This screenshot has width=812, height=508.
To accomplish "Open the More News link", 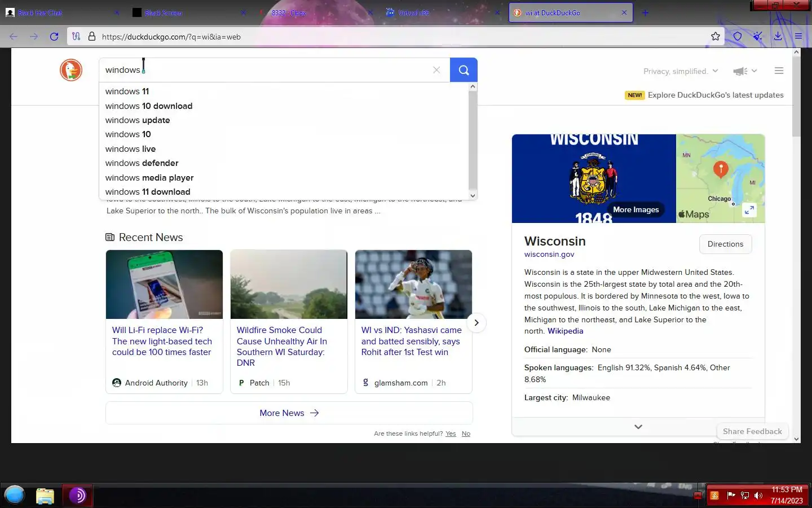I will (x=289, y=413).
